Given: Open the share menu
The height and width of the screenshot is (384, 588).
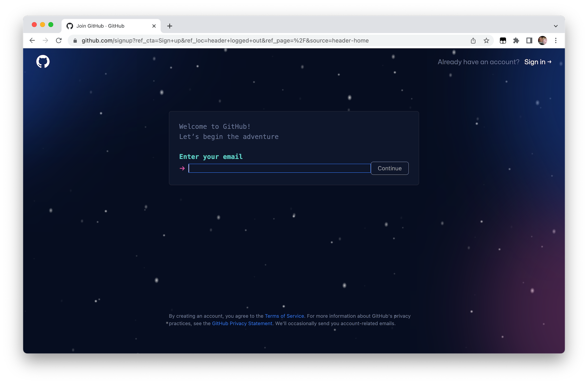Looking at the screenshot, I should (473, 40).
